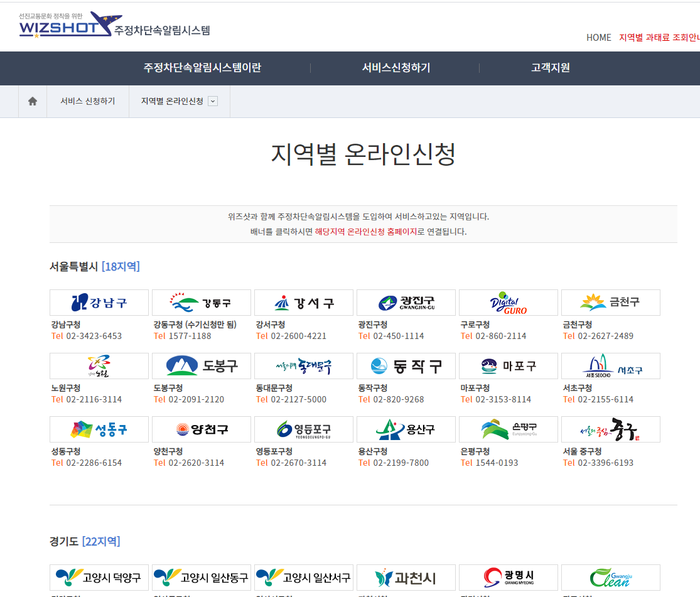Image resolution: width=700 pixels, height=597 pixels.
Task: Expand the 지역별 온라인신청 breadcrumb dropdown arrow
Action: coord(213,101)
